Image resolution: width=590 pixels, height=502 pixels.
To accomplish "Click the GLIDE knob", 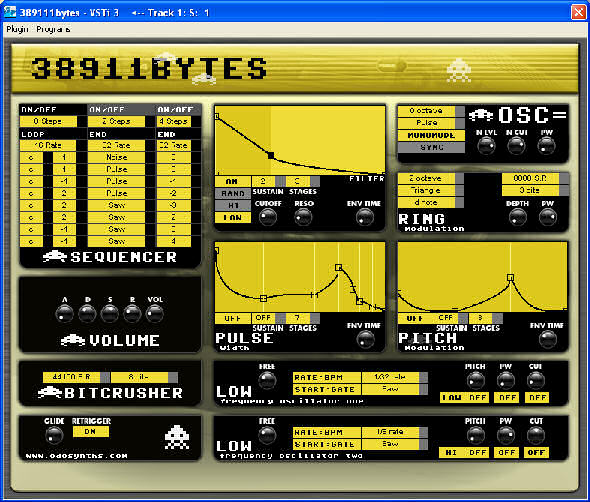I will pyautogui.click(x=54, y=436).
